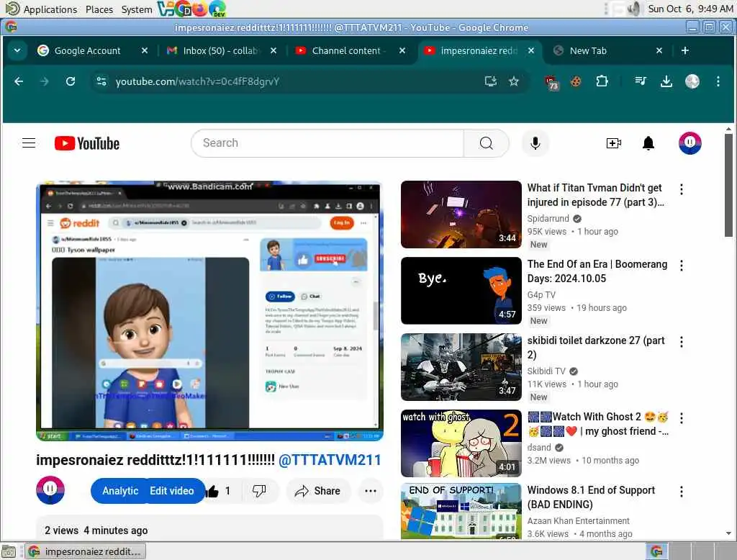Share the video

click(317, 491)
